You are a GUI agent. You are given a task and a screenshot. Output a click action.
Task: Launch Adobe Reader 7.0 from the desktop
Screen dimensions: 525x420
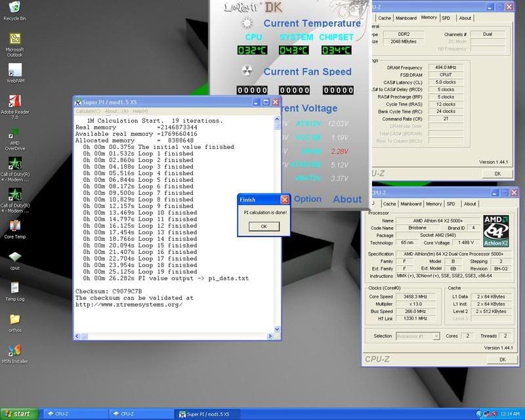click(x=14, y=102)
